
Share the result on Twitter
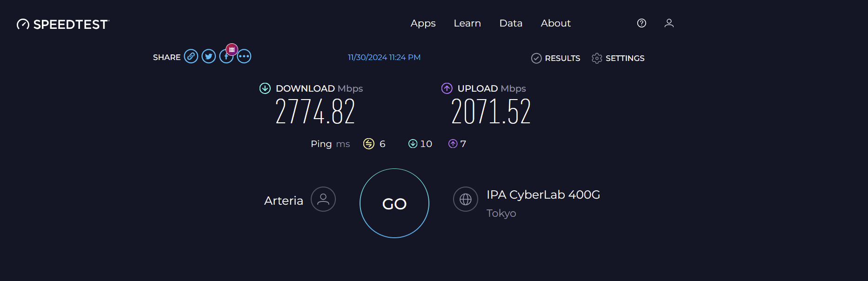pyautogui.click(x=208, y=56)
